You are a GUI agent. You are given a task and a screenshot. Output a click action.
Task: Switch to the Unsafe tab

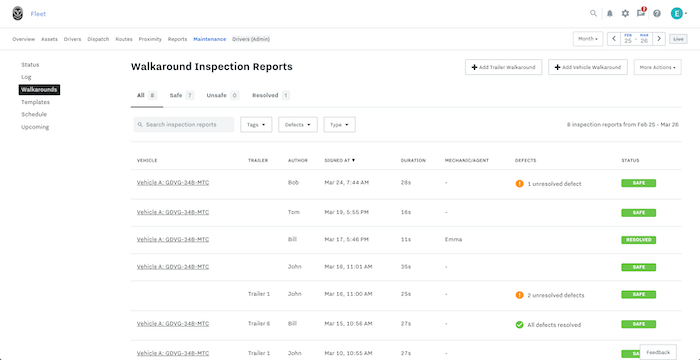222,95
